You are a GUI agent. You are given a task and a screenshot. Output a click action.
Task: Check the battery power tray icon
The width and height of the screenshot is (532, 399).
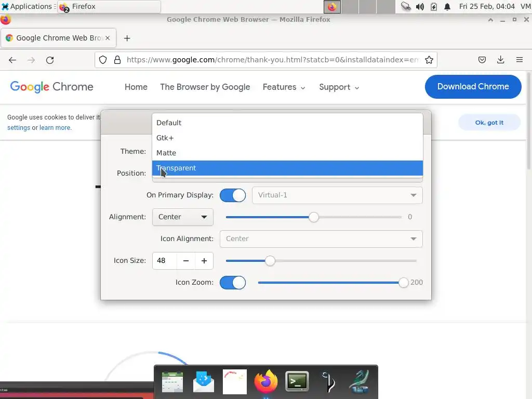(x=434, y=6)
